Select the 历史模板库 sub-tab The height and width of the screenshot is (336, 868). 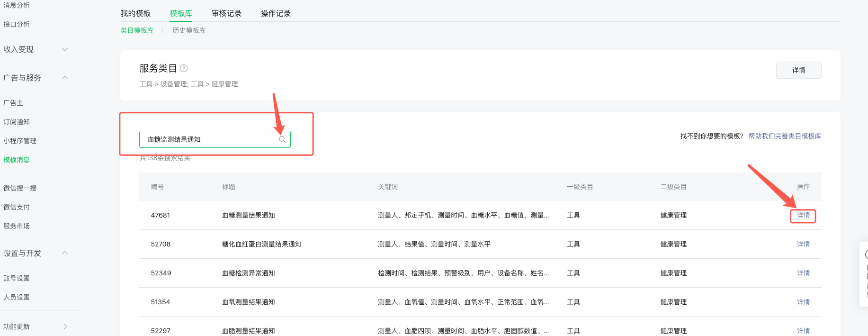point(189,30)
